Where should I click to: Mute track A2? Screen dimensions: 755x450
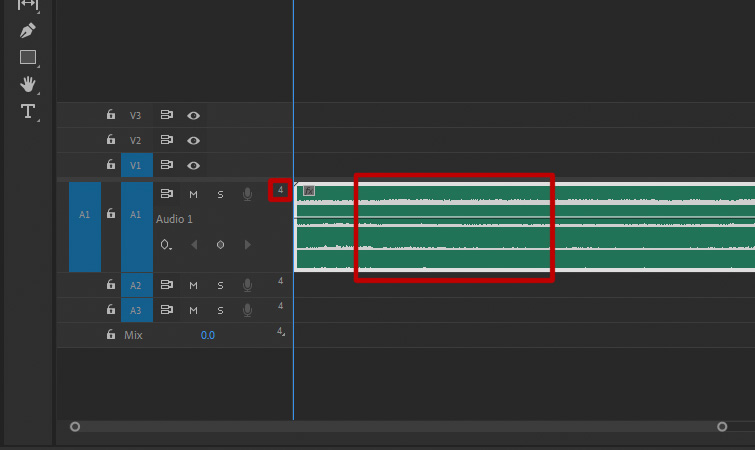click(193, 285)
